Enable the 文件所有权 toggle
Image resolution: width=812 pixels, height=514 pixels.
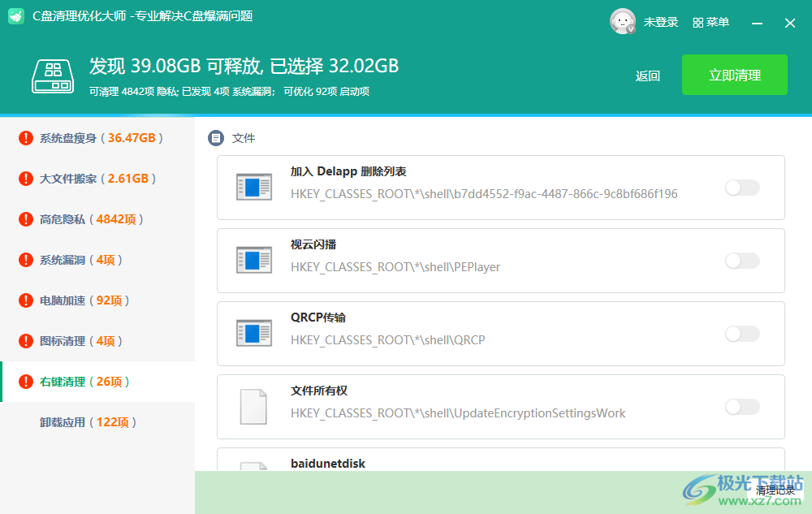pyautogui.click(x=741, y=407)
